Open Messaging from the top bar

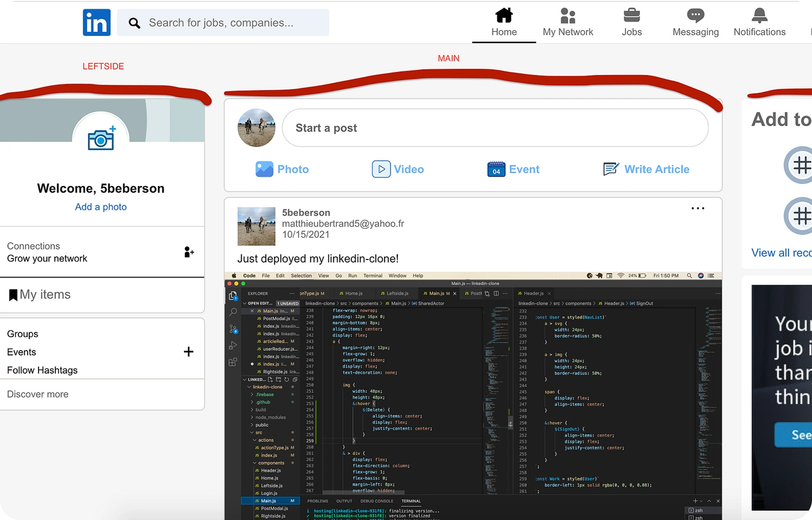696,23
